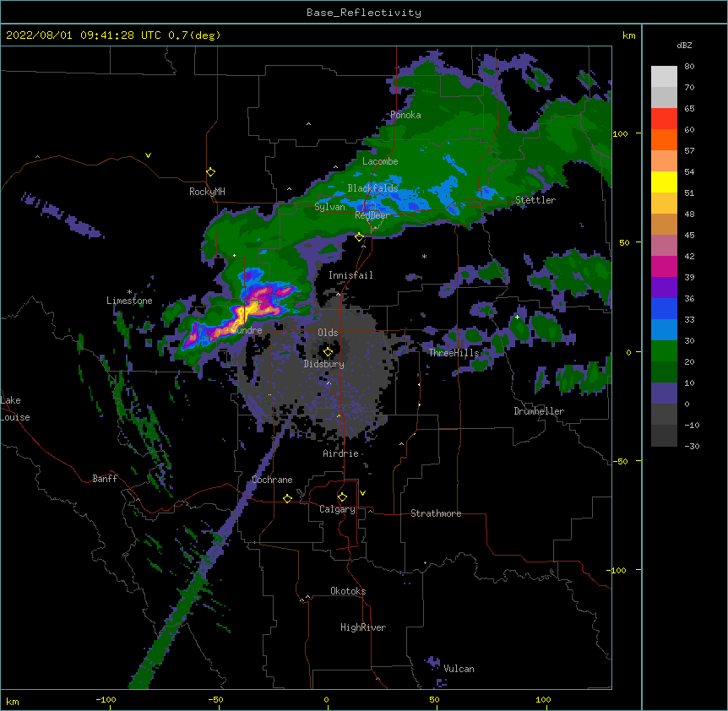Click the dBZ legend heading

coord(684,46)
